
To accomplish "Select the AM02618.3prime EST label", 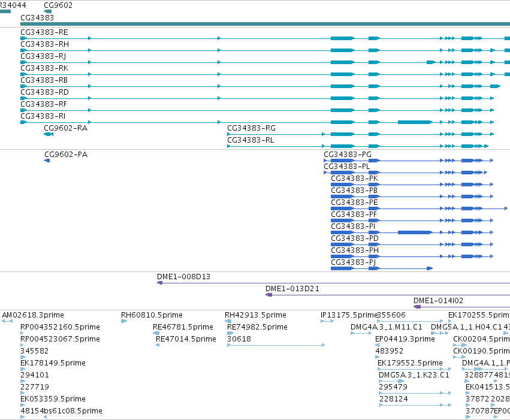I will tap(33, 315).
